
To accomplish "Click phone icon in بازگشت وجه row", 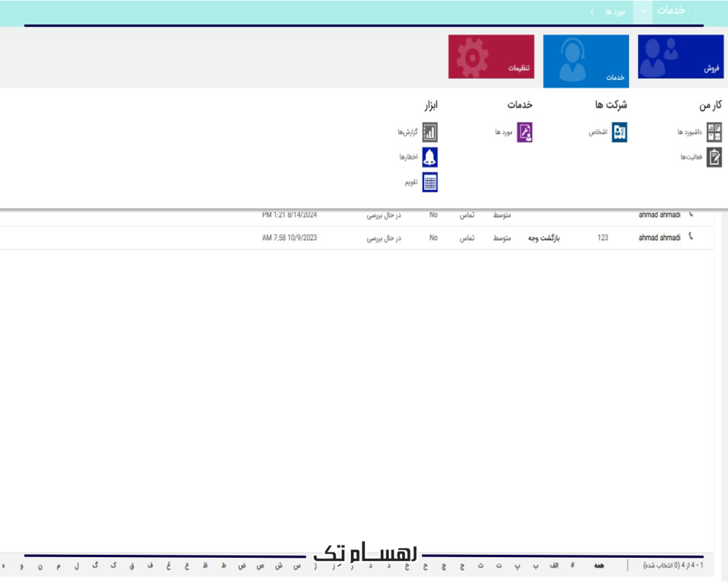I will pos(690,237).
